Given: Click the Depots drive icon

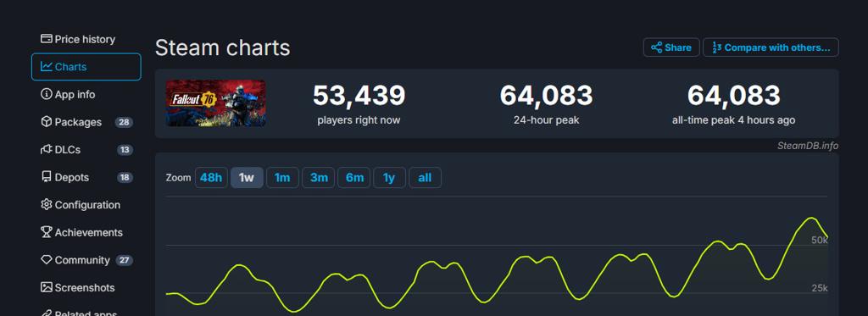Looking at the screenshot, I should [x=47, y=177].
